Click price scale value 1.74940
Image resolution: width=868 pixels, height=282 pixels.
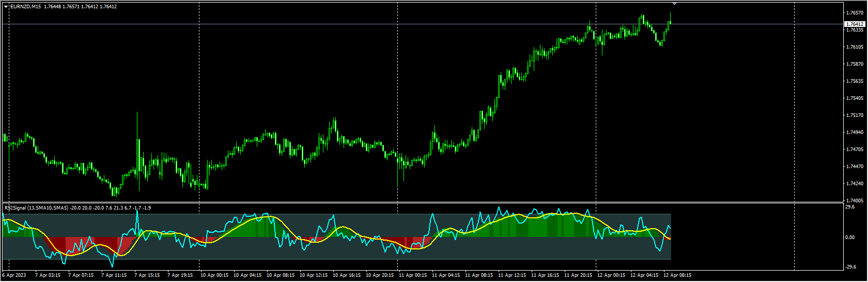[855, 132]
